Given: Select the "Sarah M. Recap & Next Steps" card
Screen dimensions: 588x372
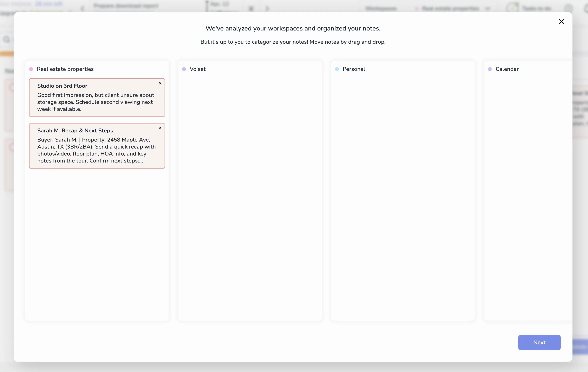Looking at the screenshot, I should [97, 146].
